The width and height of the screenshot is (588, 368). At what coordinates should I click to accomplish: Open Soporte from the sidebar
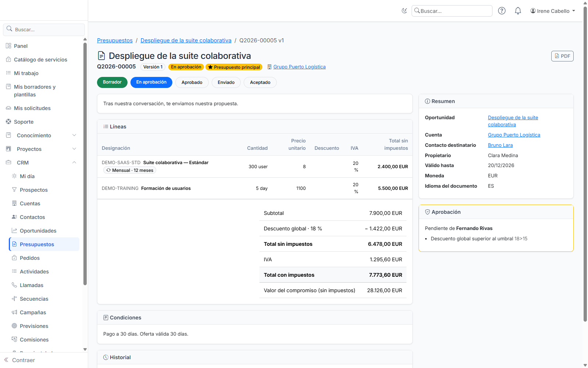tap(41, 122)
